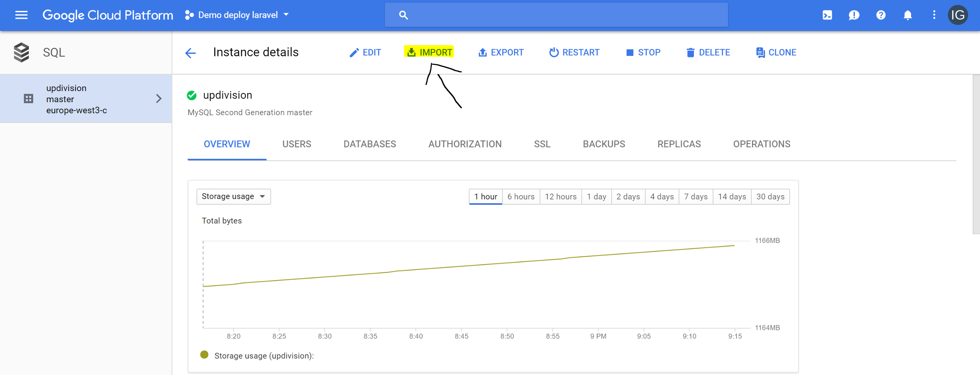This screenshot has height=375, width=980.
Task: Select the 1 day time range
Action: click(596, 196)
